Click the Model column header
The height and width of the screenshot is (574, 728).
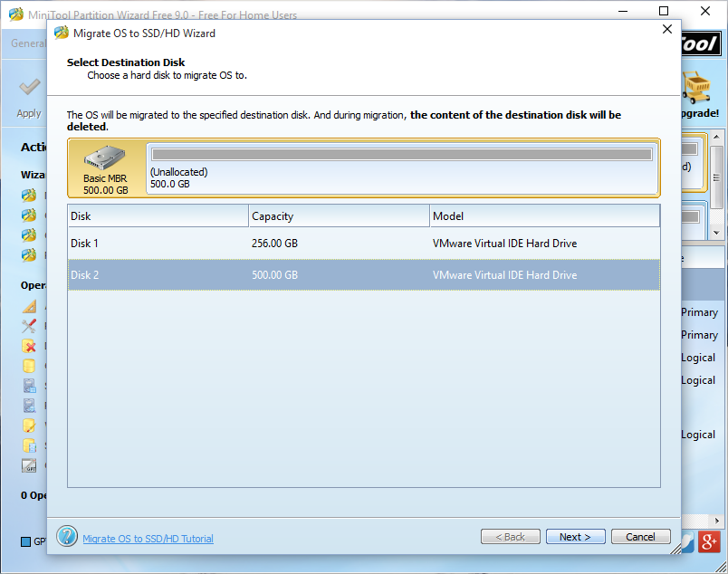click(x=544, y=216)
